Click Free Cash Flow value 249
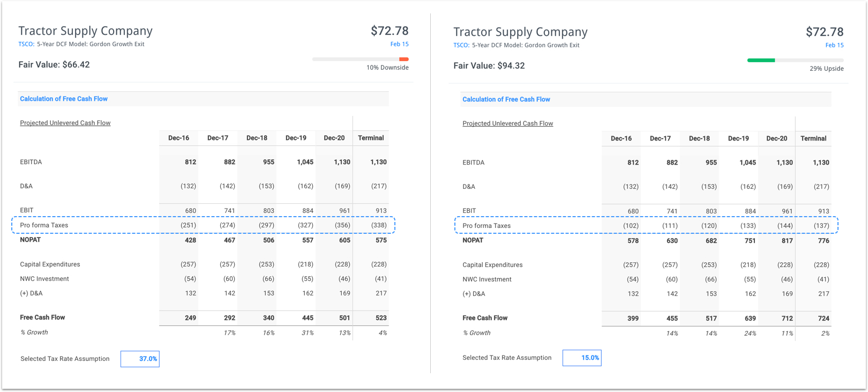 tap(190, 318)
